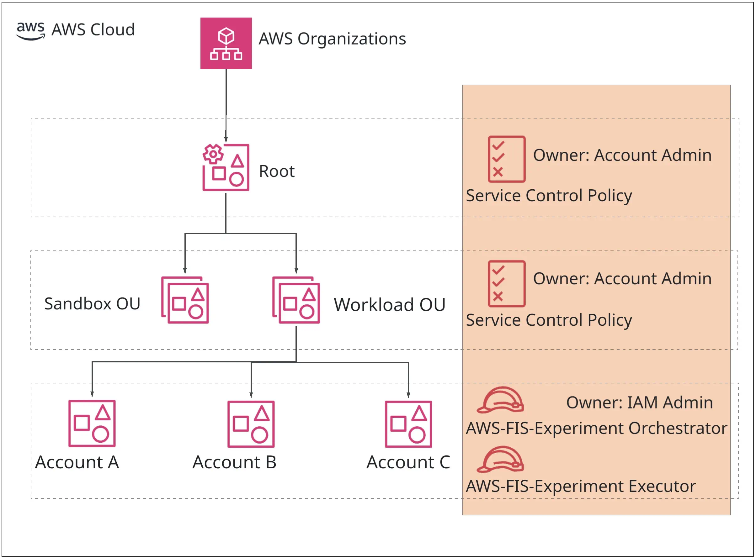Click the 'Account A' label
The width and height of the screenshot is (756, 558).
[x=77, y=462]
